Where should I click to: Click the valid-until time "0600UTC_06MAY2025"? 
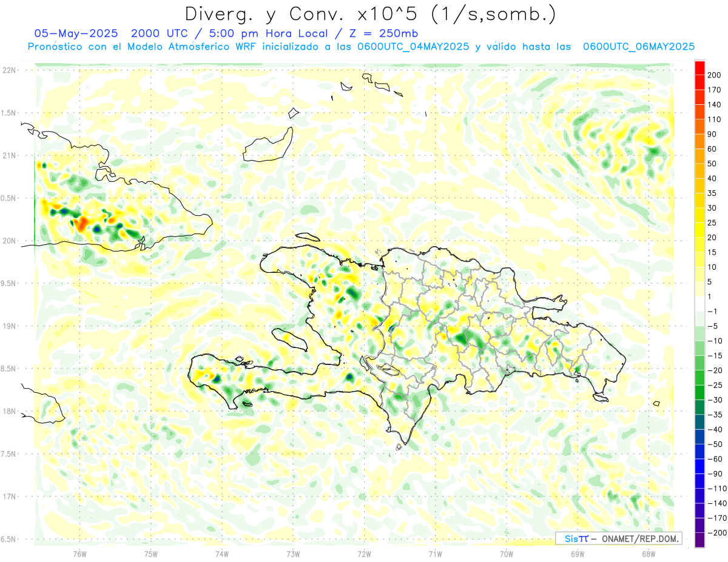638,46
